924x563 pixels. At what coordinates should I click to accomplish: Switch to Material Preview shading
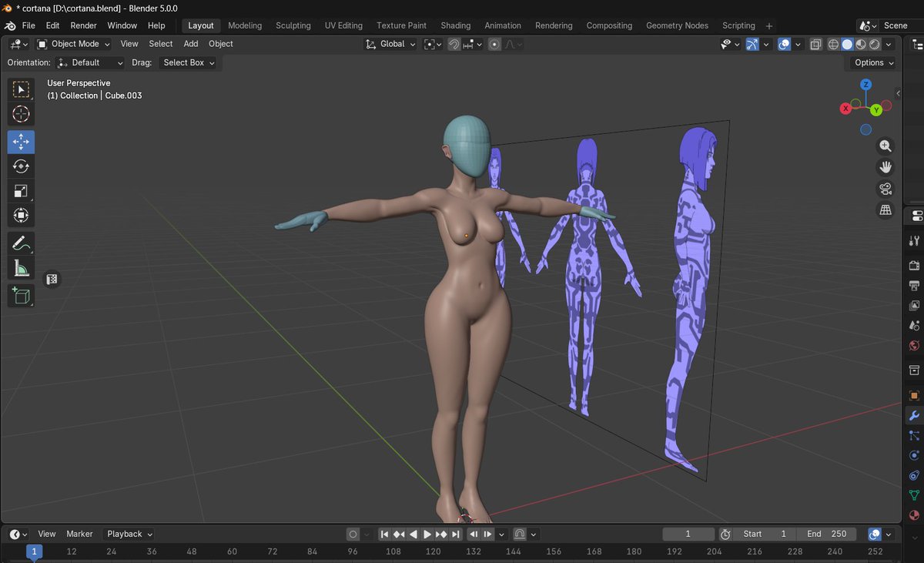click(861, 44)
